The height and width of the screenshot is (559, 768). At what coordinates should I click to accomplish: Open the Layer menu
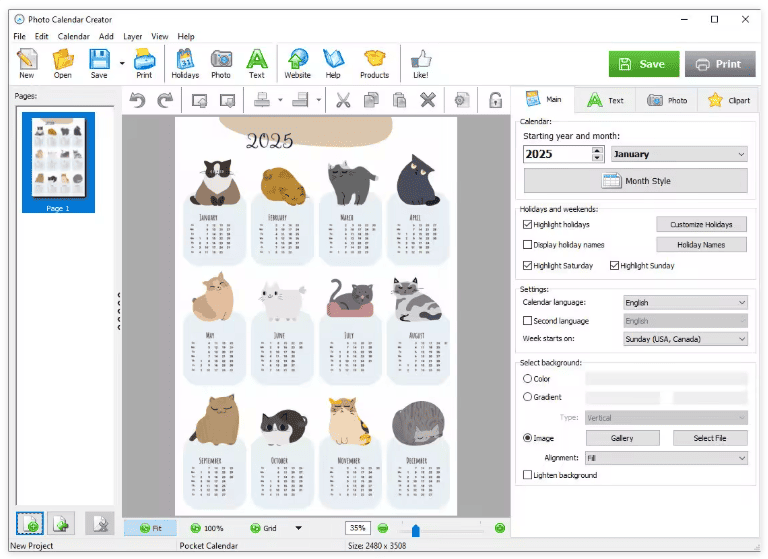132,36
